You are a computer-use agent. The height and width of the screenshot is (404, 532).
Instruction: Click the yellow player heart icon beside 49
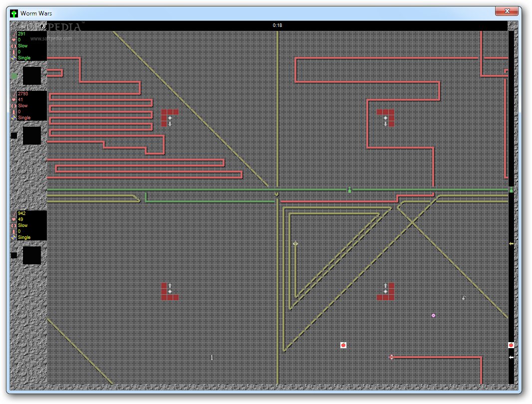tap(14, 219)
